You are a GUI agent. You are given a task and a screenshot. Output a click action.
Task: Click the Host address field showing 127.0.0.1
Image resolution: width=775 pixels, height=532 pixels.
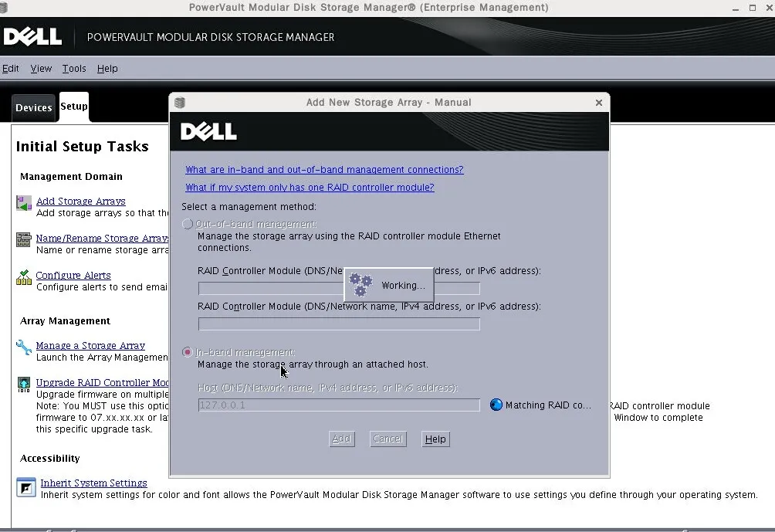[339, 405]
